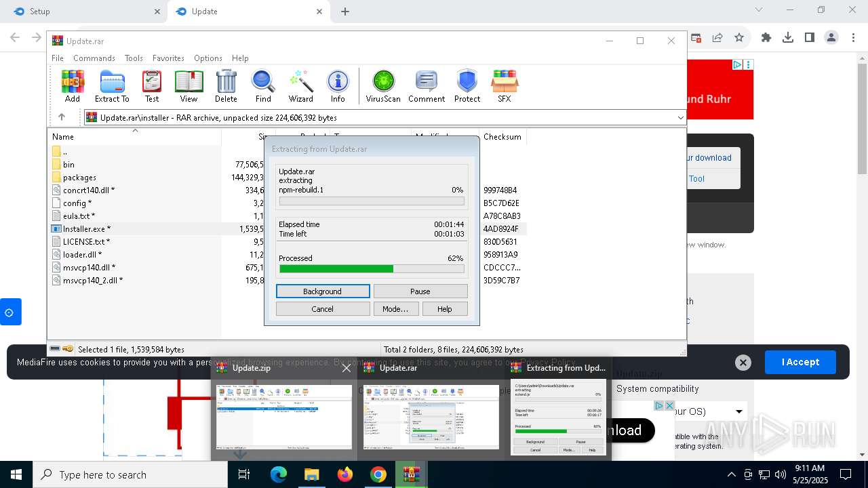This screenshot has width=868, height=488.
Task: Open the File menu
Action: tap(58, 58)
